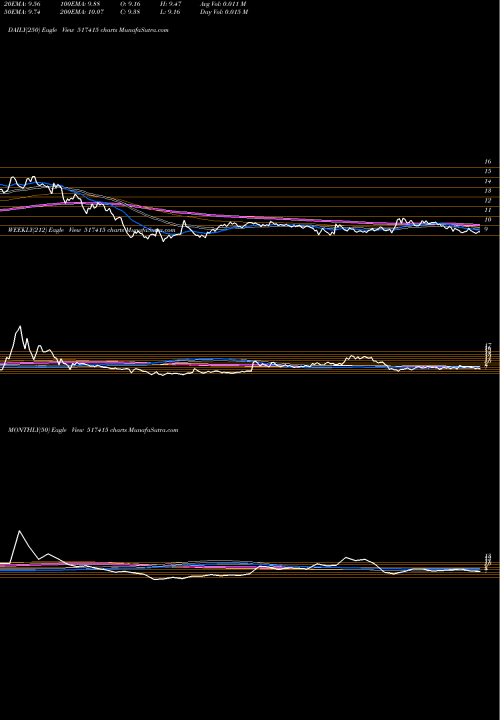Click the Day Vol 0.015 M value
The height and width of the screenshot is (720, 500).
click(x=224, y=12)
